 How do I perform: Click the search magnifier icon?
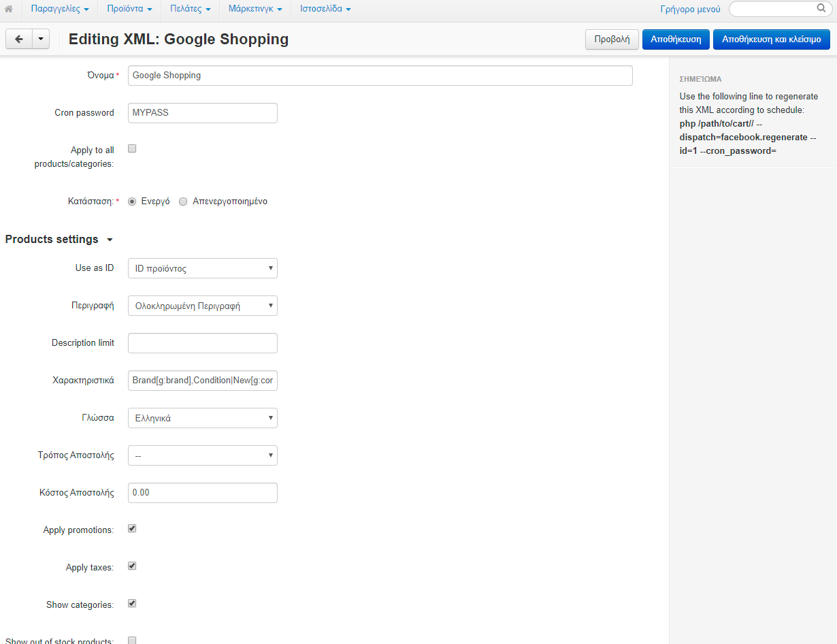coord(821,9)
